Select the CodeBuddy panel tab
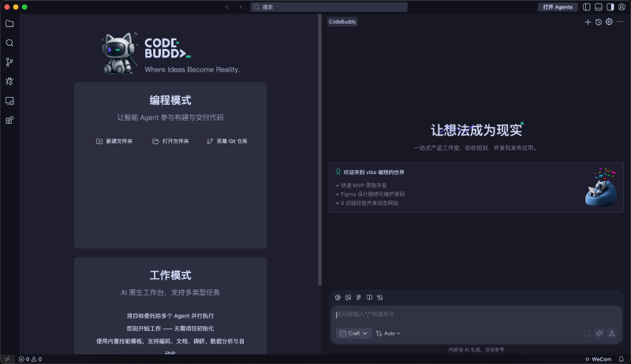The width and height of the screenshot is (631, 364). point(342,22)
